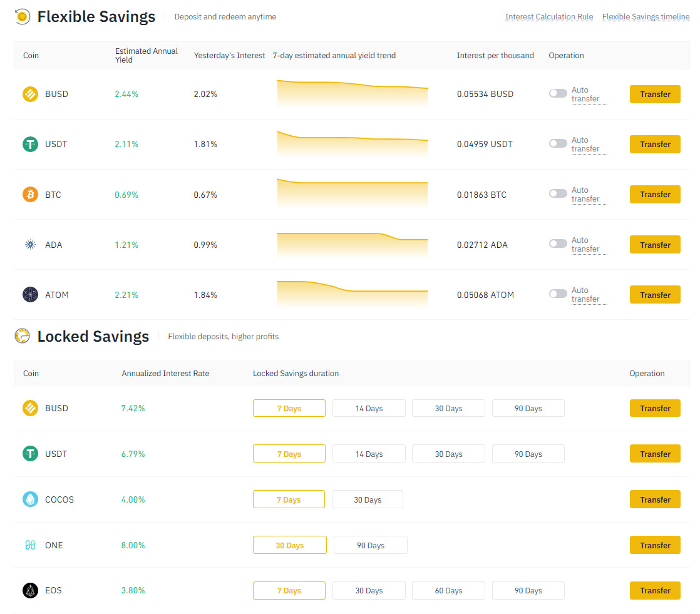Select 90 Days duration for locked BUSD

tap(528, 408)
